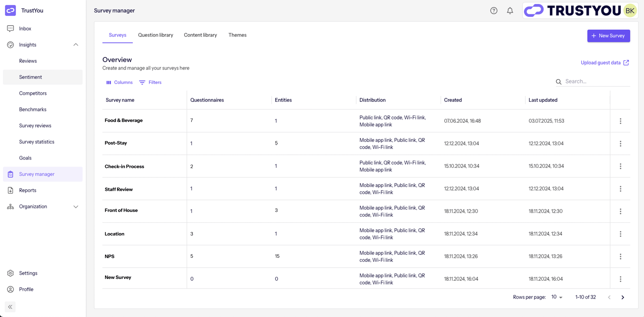Screen dimensions: 644x317
Task: Open the Columns selector
Action: pos(119,82)
